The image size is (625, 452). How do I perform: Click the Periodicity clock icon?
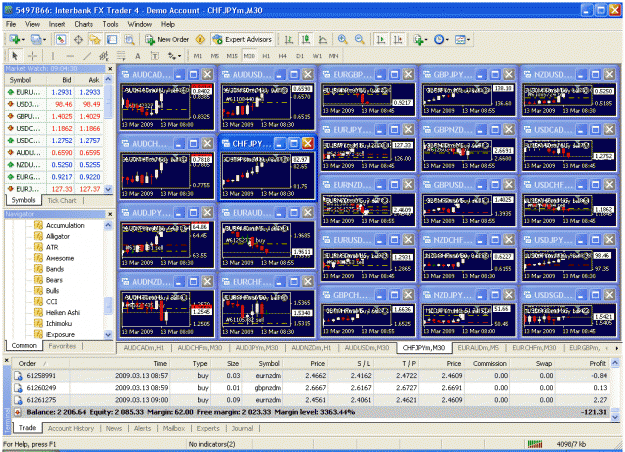(x=439, y=39)
